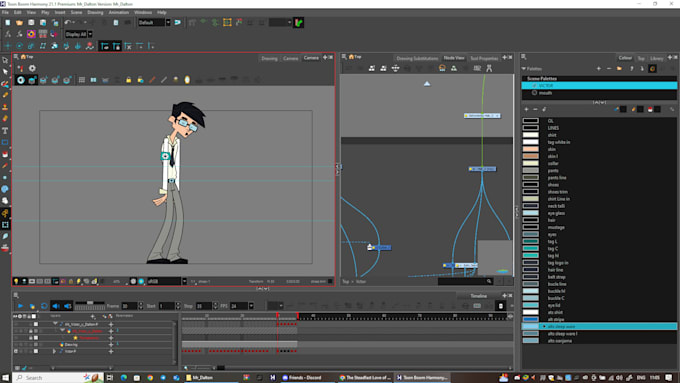Toggle the highlighted timeline-attach icon in third toolbar

click(105, 46)
